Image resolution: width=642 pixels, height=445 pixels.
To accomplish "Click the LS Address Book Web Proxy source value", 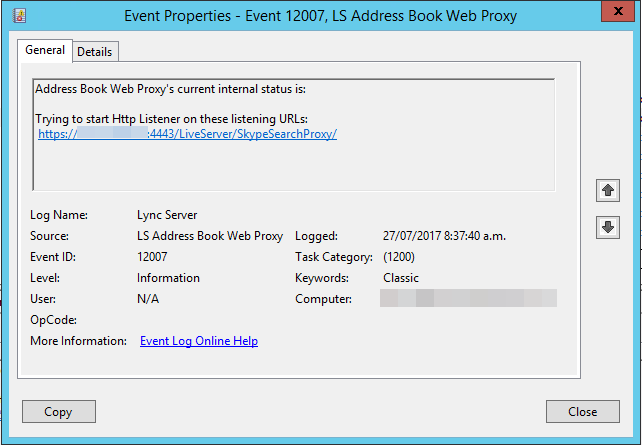I will point(209,236).
